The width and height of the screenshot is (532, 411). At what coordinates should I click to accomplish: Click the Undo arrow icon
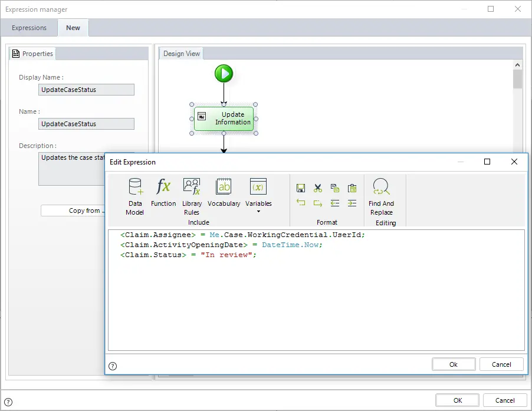[x=301, y=203]
